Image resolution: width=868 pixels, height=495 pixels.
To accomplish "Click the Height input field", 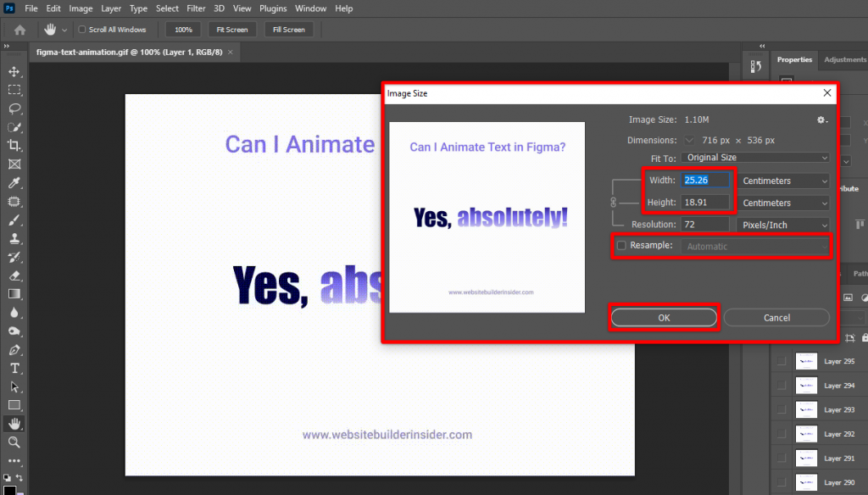I will pos(705,203).
